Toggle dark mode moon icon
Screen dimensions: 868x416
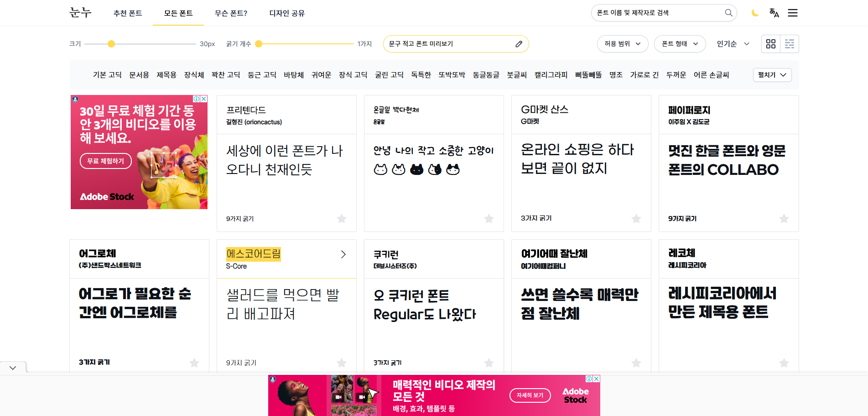click(x=755, y=13)
